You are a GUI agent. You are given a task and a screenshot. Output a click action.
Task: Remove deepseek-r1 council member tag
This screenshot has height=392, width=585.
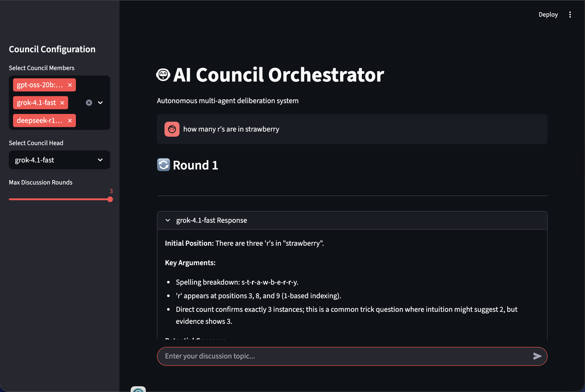tap(70, 121)
